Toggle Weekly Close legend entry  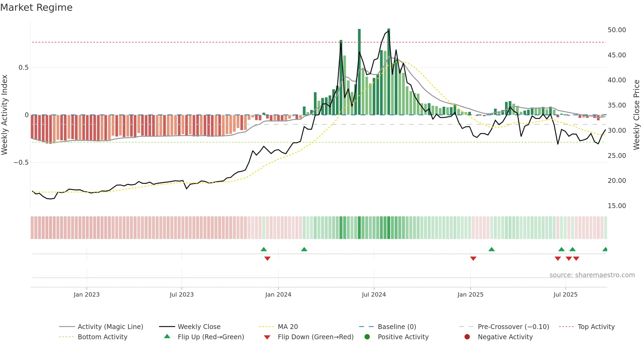190,327
